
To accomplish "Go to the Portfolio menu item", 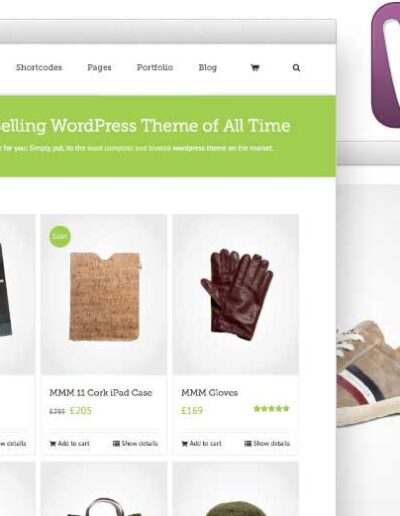I will [155, 67].
